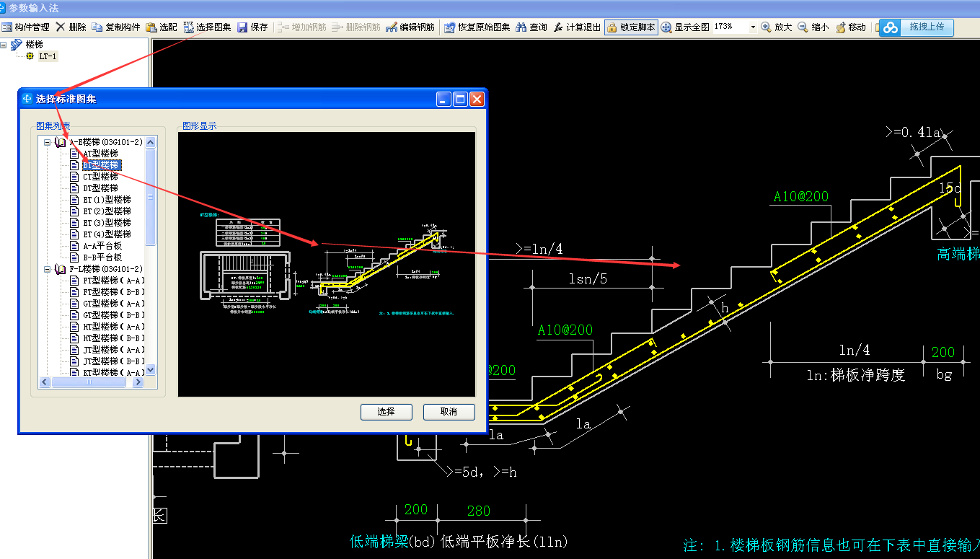Image resolution: width=980 pixels, height=559 pixels.
Task: Select ET(1)型楼梯 entry
Action: (107, 200)
